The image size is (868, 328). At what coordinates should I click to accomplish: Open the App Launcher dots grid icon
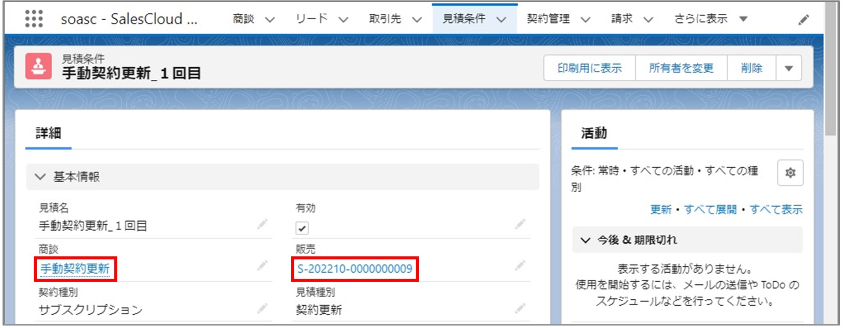point(34,18)
